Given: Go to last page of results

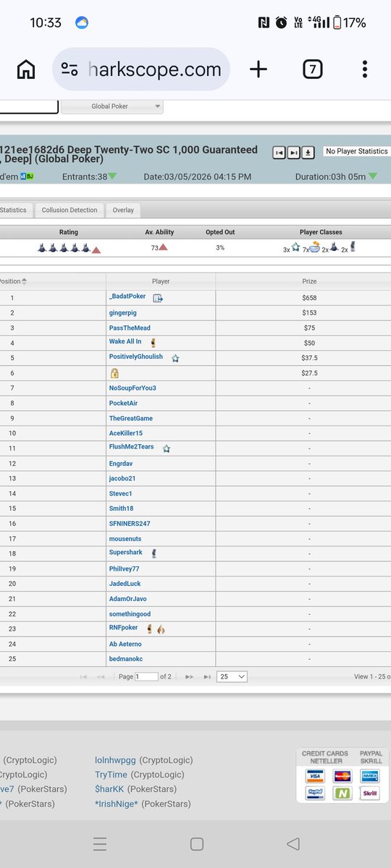Looking at the screenshot, I should (x=207, y=676).
